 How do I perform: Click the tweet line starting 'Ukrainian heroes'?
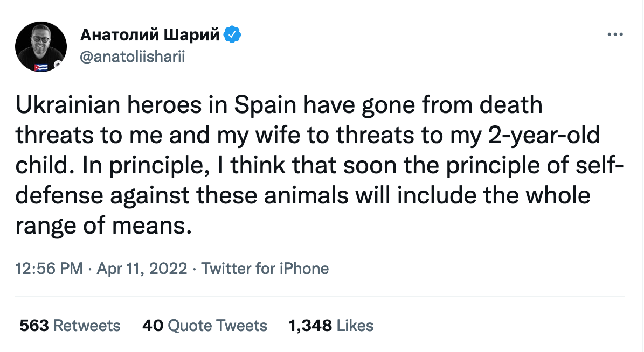click(279, 105)
